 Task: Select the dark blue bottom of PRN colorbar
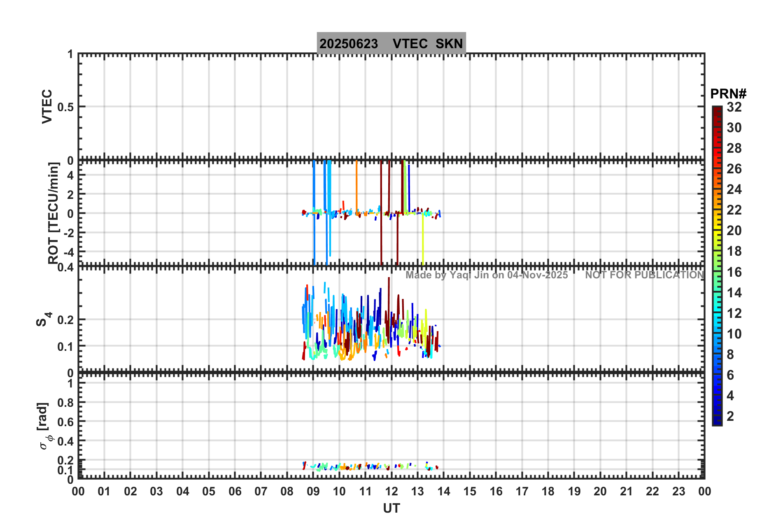717,421
